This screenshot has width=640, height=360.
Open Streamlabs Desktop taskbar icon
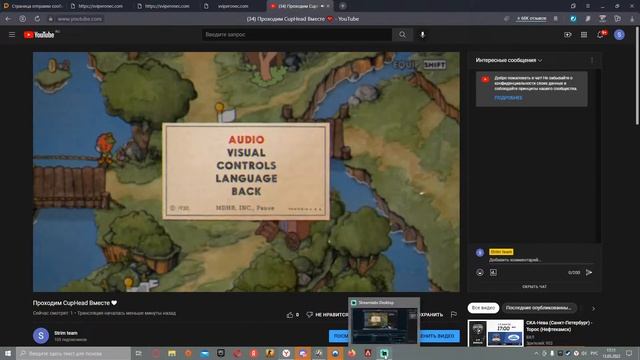[x=384, y=353]
